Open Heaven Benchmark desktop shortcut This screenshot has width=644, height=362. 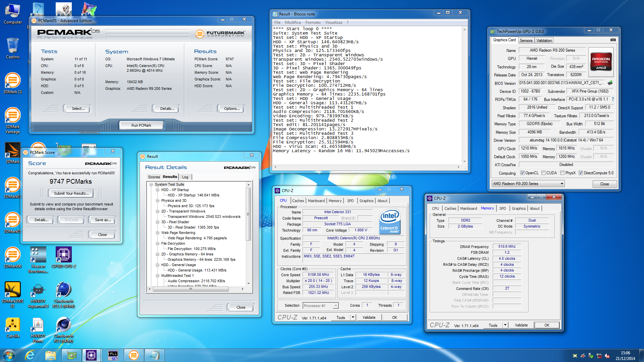[38, 260]
